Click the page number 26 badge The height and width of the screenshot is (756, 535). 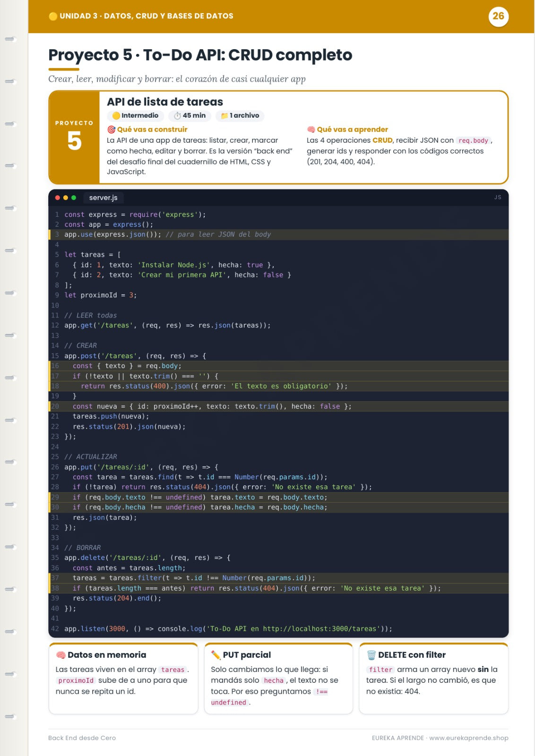(498, 16)
